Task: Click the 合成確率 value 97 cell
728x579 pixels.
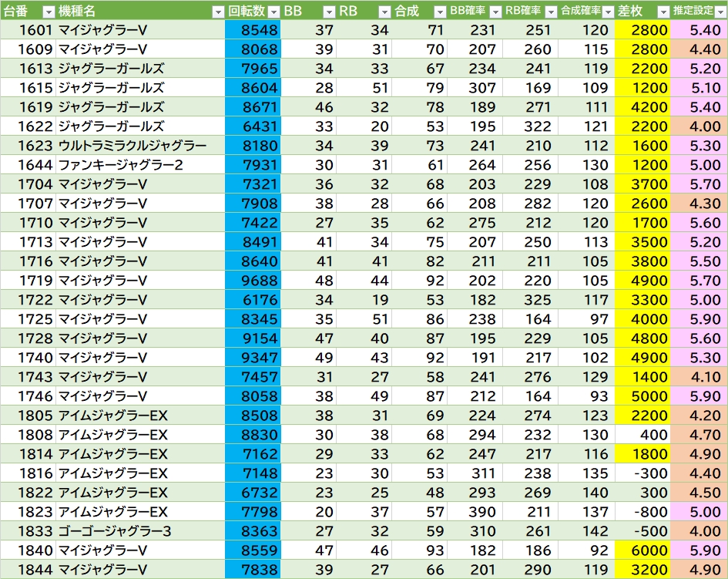Action: pyautogui.click(x=586, y=319)
